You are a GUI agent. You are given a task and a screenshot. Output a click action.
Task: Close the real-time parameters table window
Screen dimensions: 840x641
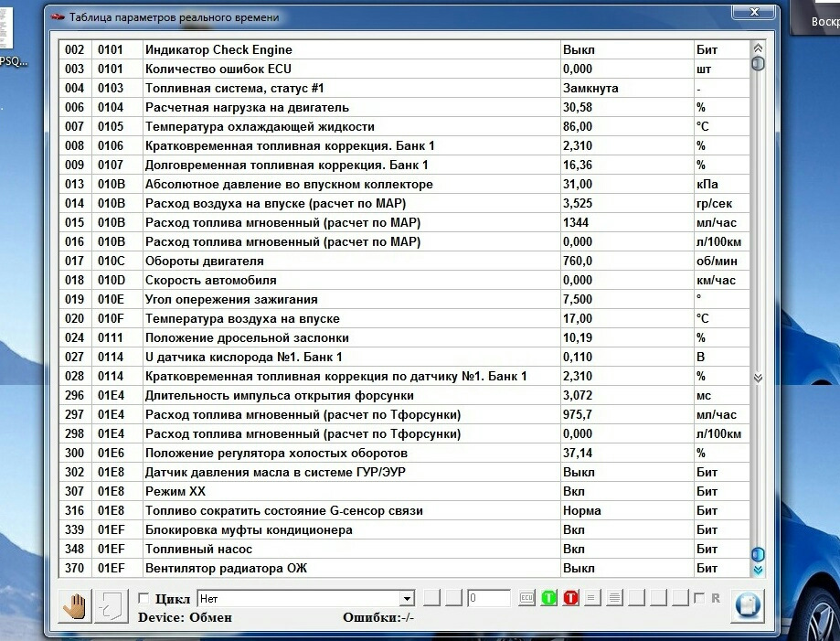[754, 12]
